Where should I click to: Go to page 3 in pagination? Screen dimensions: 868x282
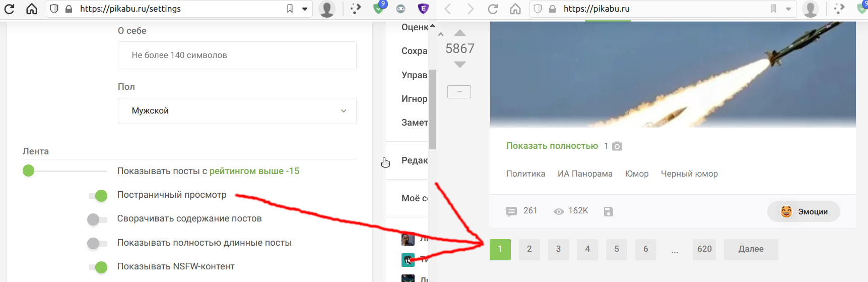(x=558, y=250)
